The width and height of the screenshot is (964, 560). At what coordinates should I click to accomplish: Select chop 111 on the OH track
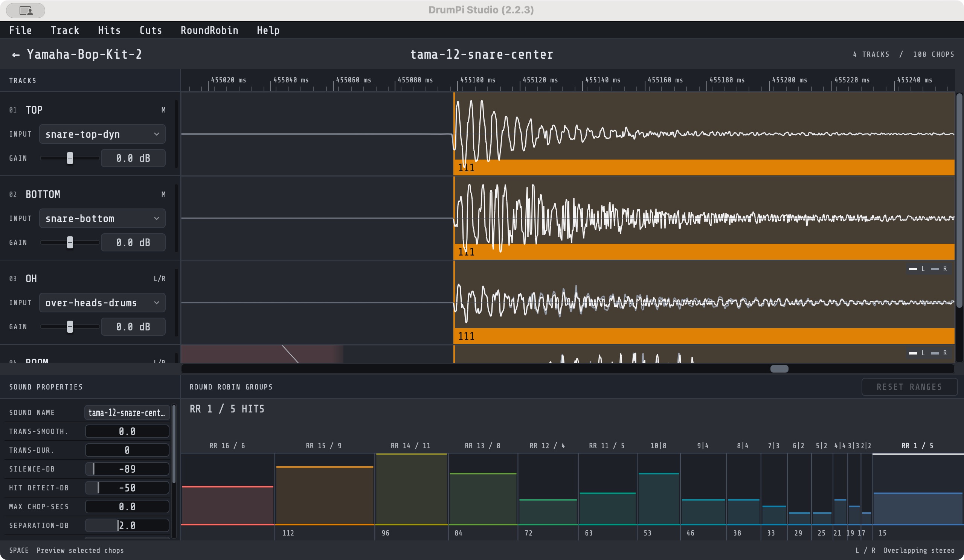(x=704, y=336)
